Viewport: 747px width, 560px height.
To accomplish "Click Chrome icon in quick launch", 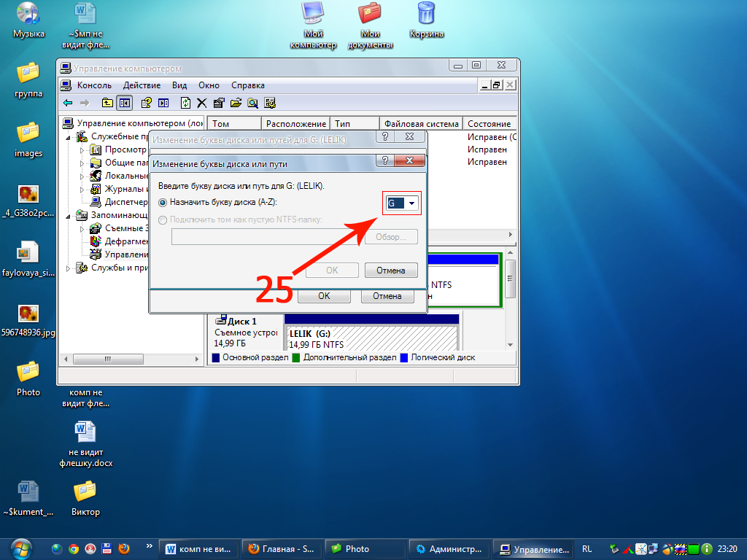I will 74,549.
